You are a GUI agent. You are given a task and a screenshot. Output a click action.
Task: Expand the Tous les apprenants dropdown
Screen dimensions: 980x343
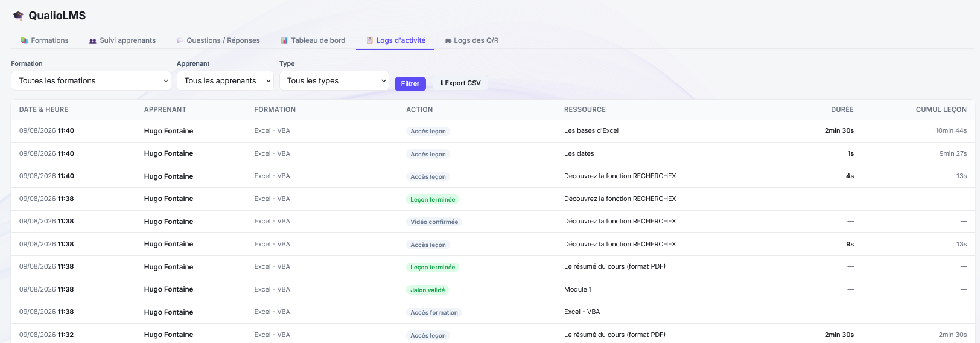(x=225, y=81)
